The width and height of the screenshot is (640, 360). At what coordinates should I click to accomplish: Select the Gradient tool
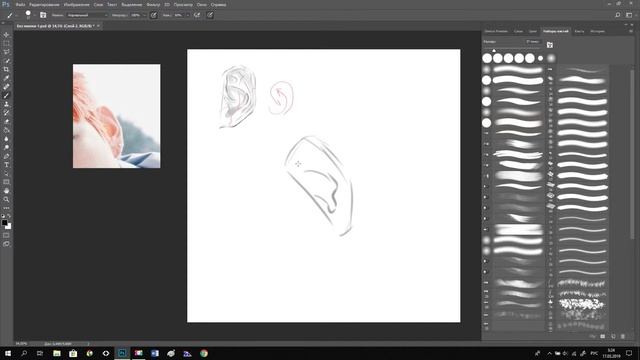(6, 130)
